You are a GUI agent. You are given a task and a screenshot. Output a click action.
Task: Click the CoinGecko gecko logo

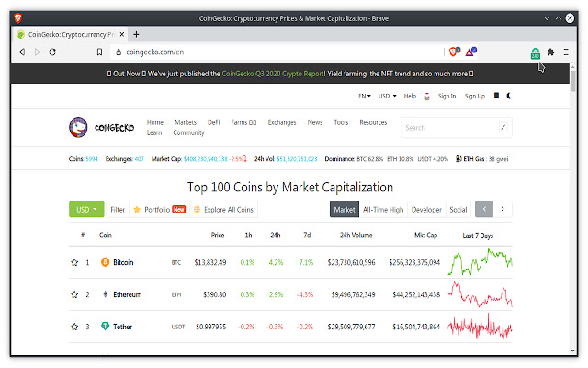[78, 127]
